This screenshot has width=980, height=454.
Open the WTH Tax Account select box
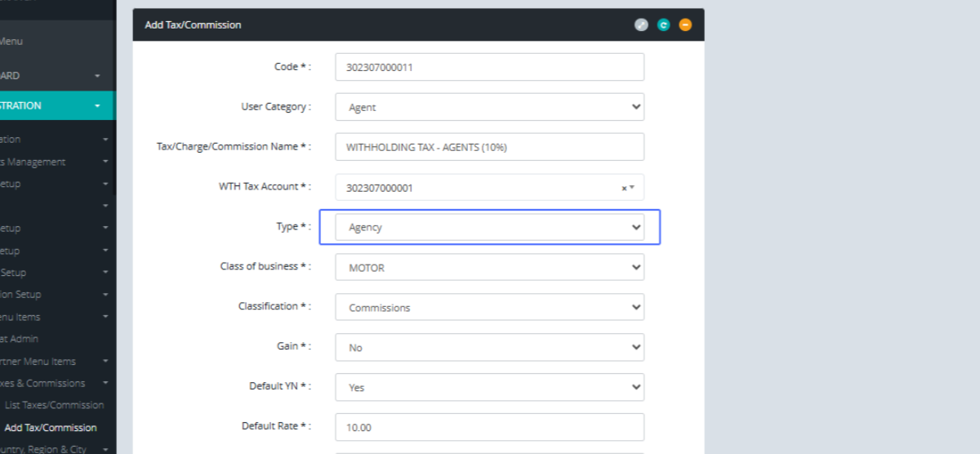coord(482,188)
